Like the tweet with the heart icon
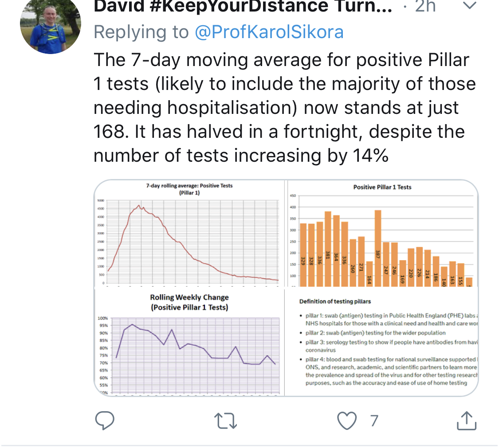This screenshot has height=448, width=499. [347, 421]
